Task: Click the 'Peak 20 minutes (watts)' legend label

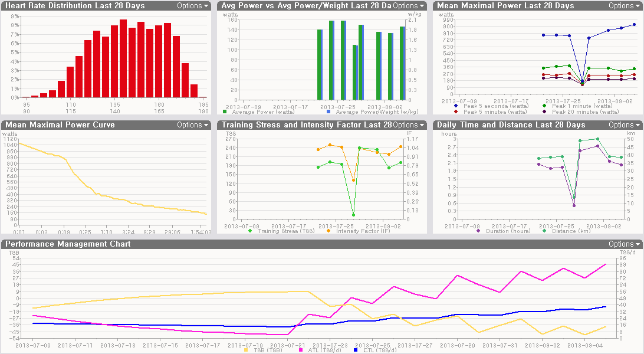Action: [586, 112]
